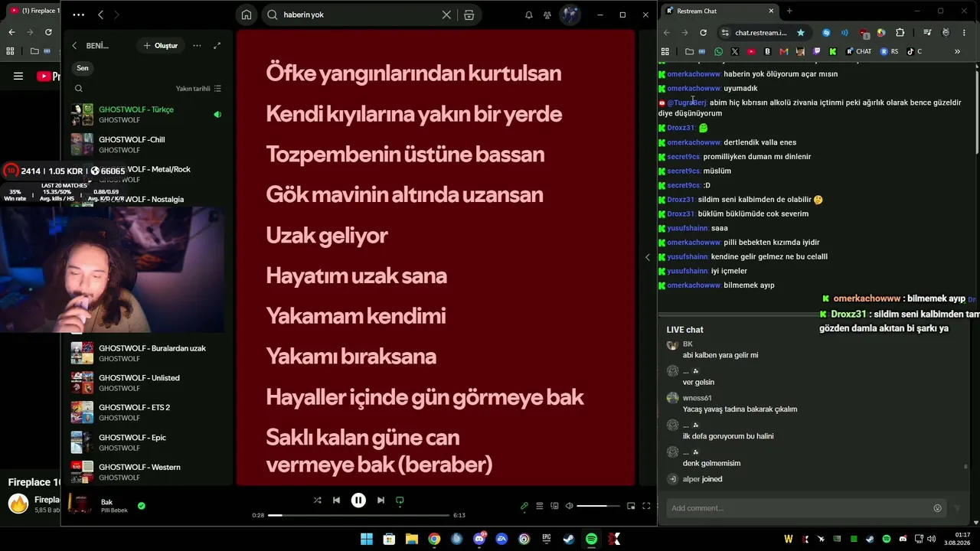Click the Oluştur create button
This screenshot has height=551, width=980.
click(159, 46)
